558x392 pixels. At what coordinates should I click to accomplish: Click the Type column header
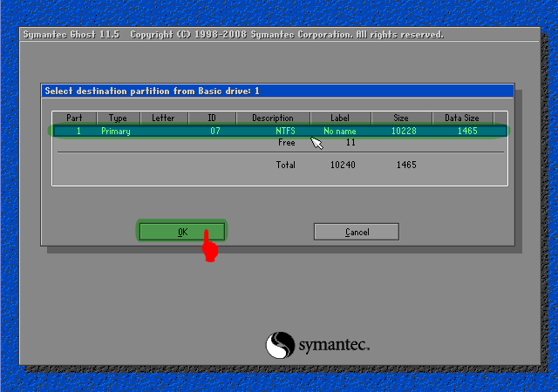click(118, 118)
